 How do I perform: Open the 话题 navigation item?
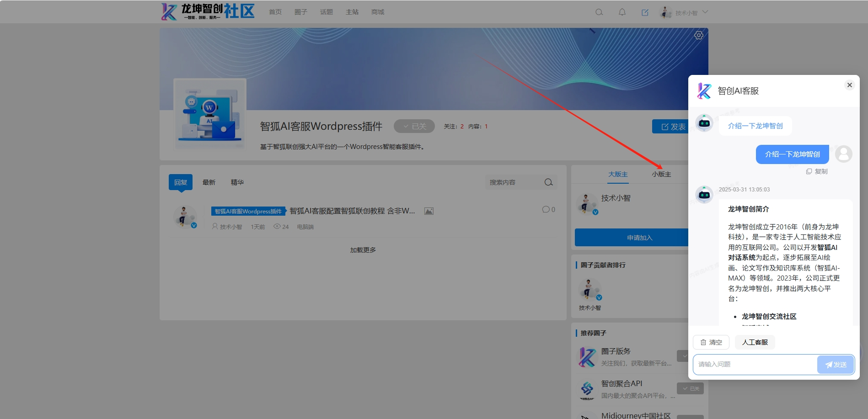coord(327,12)
